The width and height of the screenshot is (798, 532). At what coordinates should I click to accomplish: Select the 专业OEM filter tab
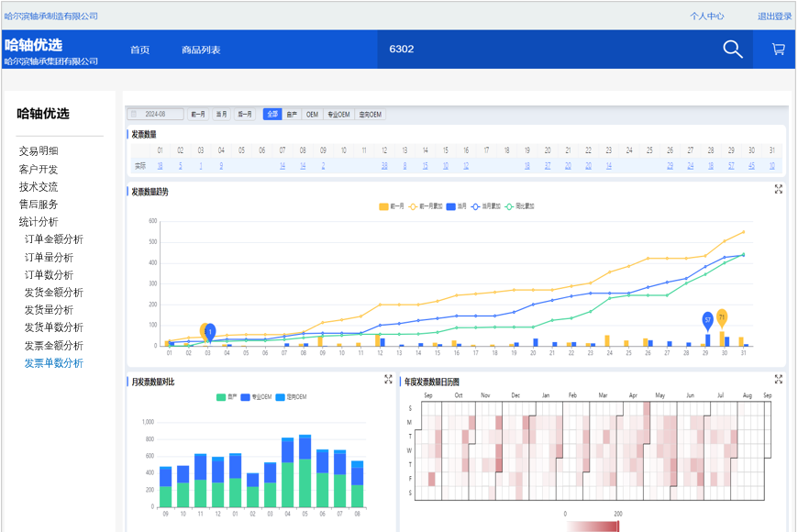338,114
